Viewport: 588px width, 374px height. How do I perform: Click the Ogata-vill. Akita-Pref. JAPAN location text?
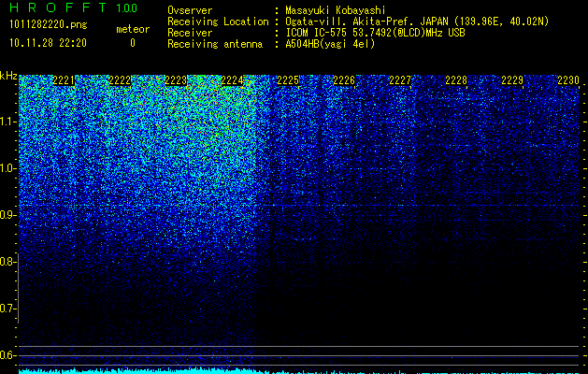pos(417,22)
